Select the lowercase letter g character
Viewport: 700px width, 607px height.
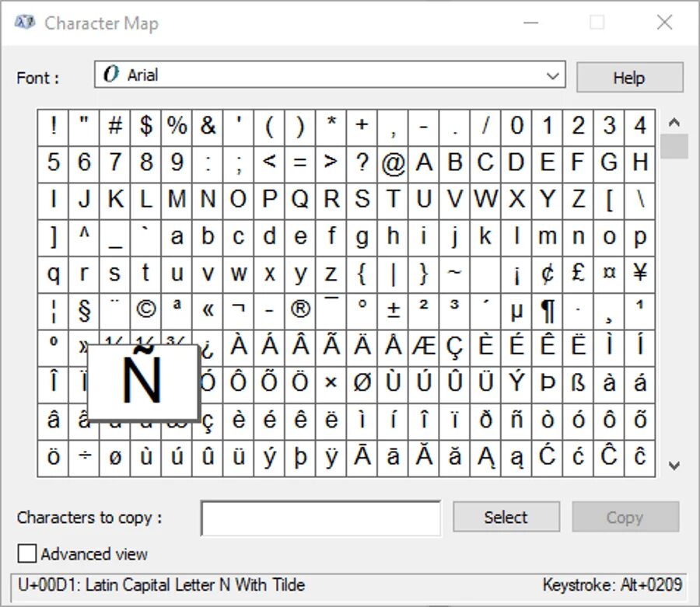(362, 236)
